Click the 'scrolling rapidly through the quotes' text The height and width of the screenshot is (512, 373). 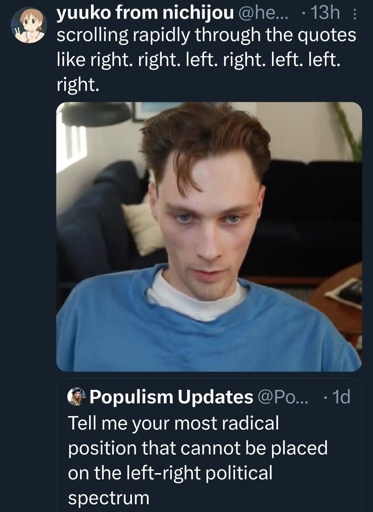[x=206, y=35]
